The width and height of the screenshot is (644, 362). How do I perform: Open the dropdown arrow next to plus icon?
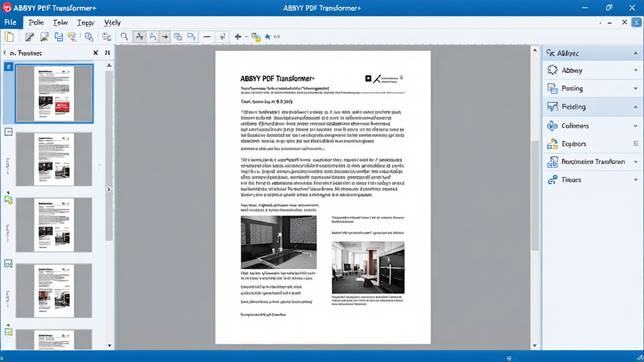[247, 36]
